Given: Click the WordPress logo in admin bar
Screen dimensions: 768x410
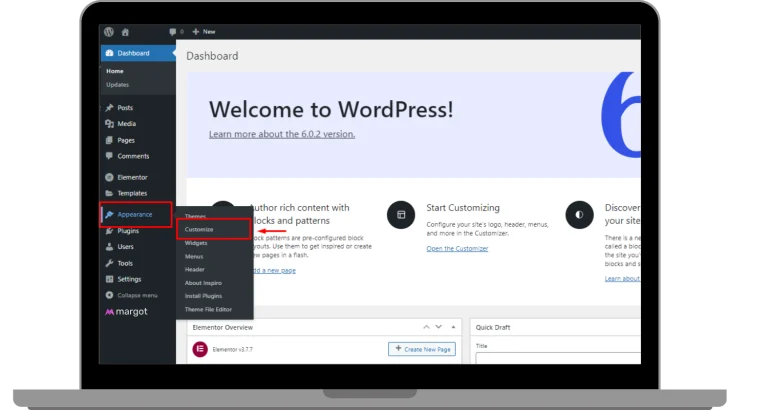Looking at the screenshot, I should [x=108, y=32].
